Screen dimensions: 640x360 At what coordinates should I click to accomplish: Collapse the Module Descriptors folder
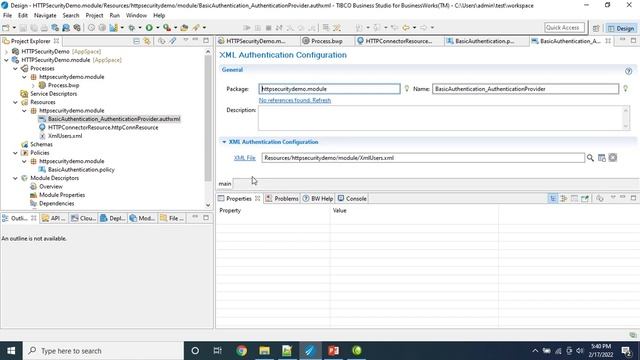(x=15, y=178)
